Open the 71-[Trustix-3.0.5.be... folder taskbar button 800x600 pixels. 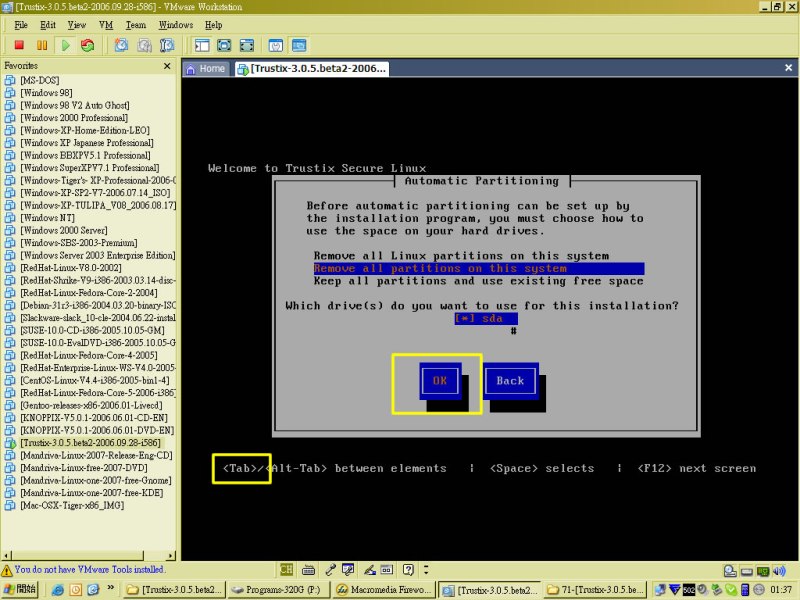tap(595, 590)
